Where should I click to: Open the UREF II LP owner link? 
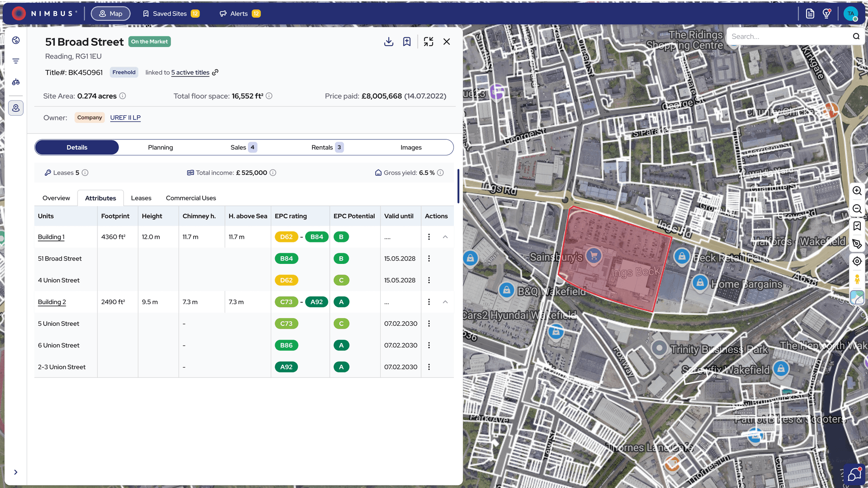tap(125, 118)
